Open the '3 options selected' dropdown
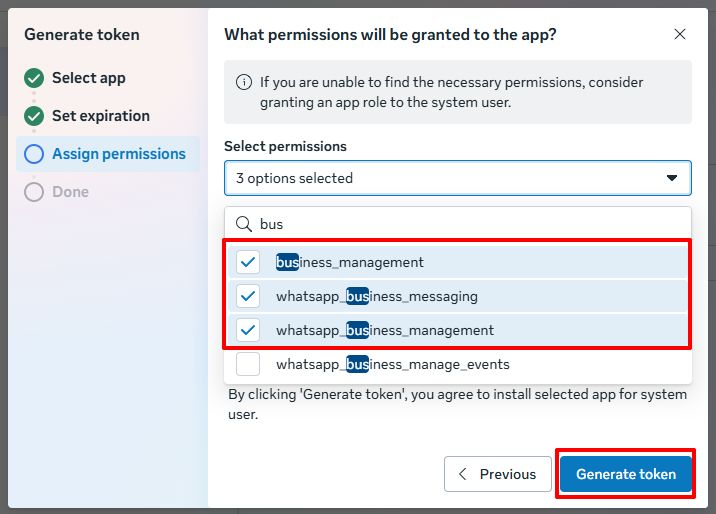The height and width of the screenshot is (514, 716). (440, 178)
